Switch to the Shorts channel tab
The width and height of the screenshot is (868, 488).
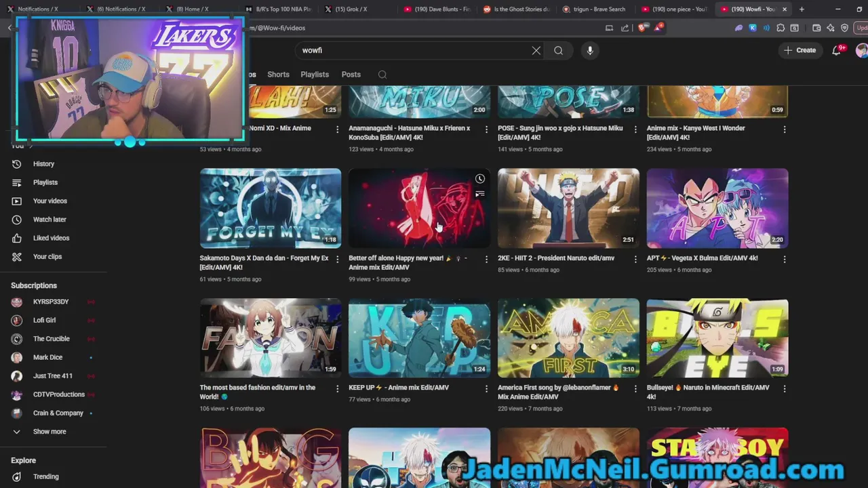[278, 75]
